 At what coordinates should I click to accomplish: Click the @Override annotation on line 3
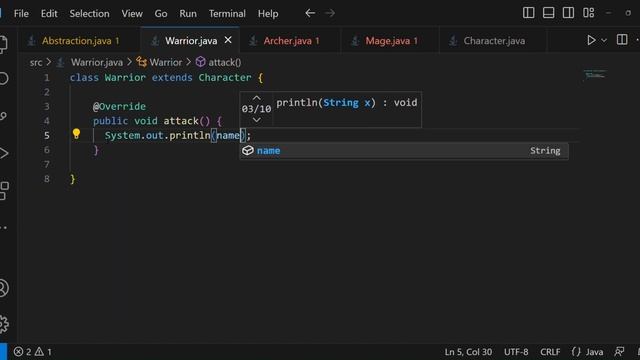click(x=119, y=107)
